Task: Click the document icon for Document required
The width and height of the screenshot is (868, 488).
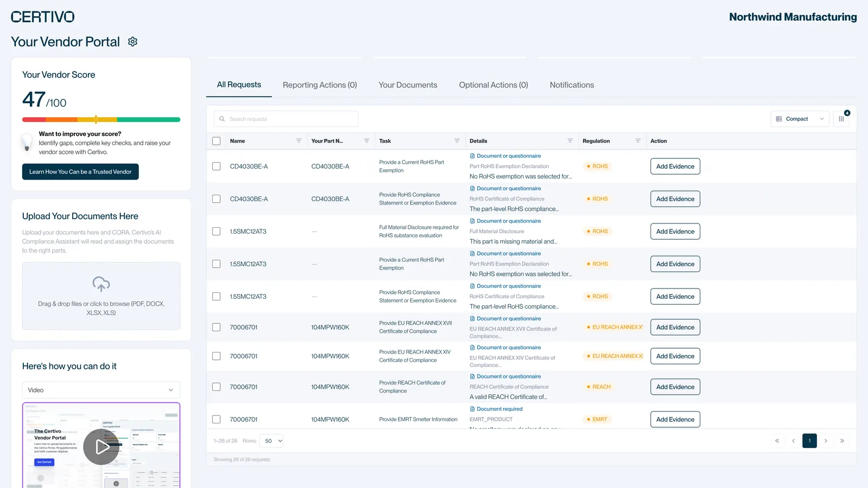Action: [x=473, y=409]
